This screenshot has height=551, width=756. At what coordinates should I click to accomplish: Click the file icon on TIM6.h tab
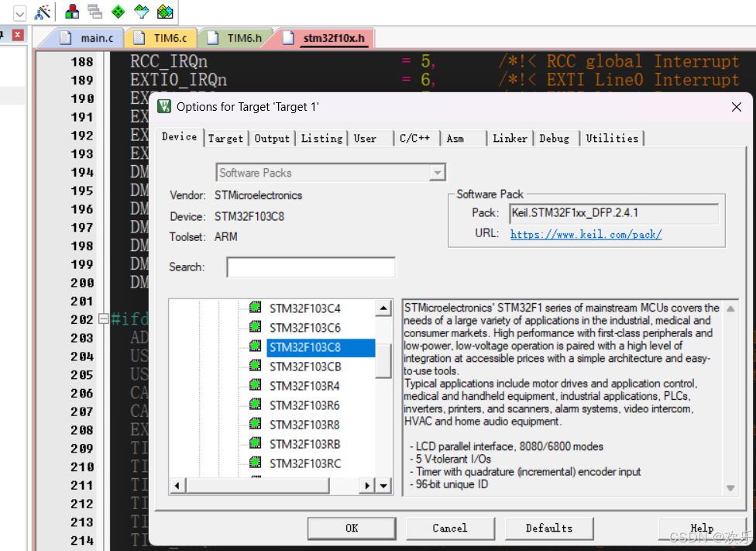pos(212,38)
